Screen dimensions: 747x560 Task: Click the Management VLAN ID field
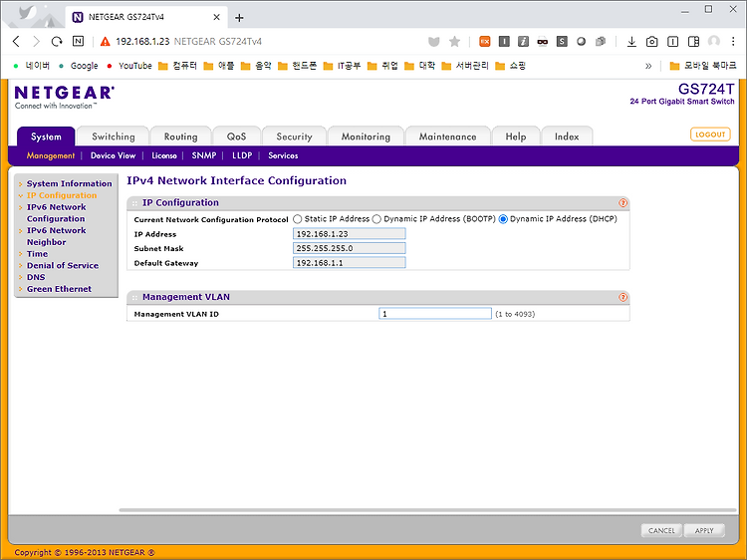click(x=435, y=314)
